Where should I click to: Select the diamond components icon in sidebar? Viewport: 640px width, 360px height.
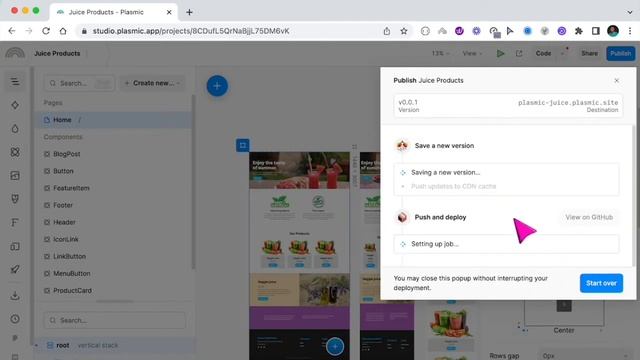click(x=15, y=105)
